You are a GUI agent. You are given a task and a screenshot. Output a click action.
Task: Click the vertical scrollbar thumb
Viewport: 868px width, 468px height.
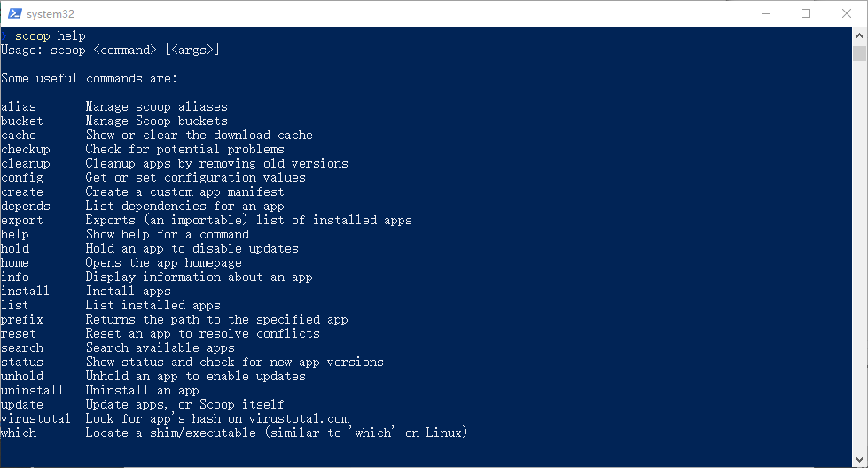click(859, 54)
